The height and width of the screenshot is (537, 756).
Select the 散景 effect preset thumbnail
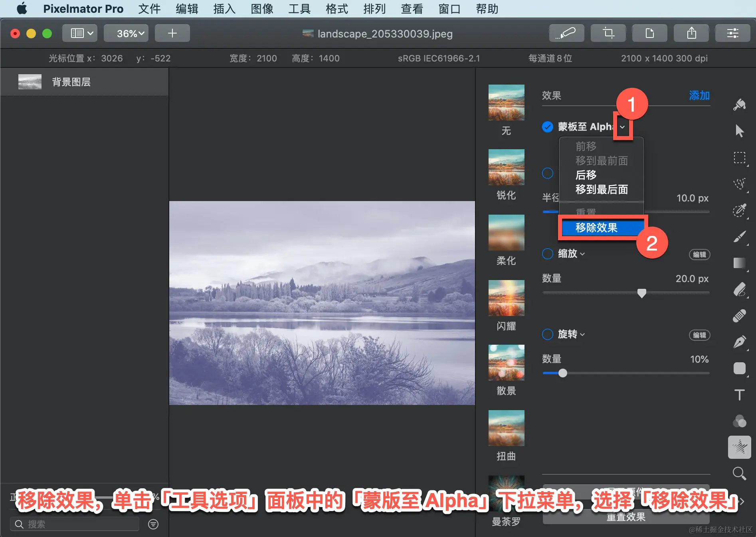click(506, 363)
